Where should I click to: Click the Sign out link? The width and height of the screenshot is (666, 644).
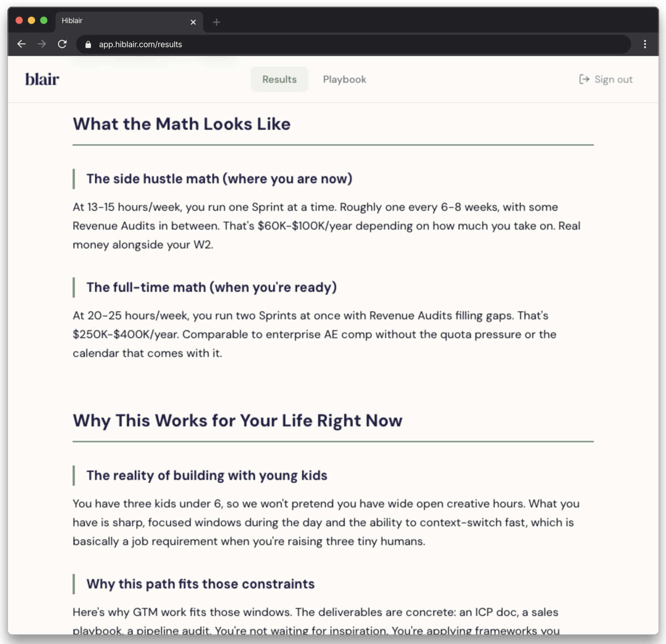(606, 79)
